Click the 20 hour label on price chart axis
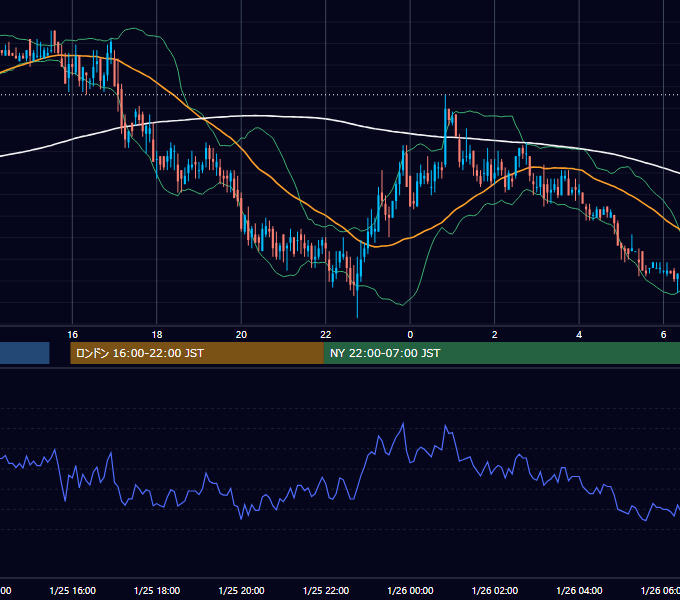 (241, 335)
